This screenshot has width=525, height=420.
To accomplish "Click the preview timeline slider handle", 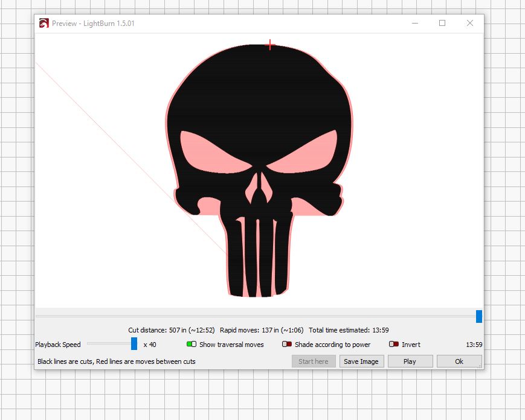I will 479,316.
